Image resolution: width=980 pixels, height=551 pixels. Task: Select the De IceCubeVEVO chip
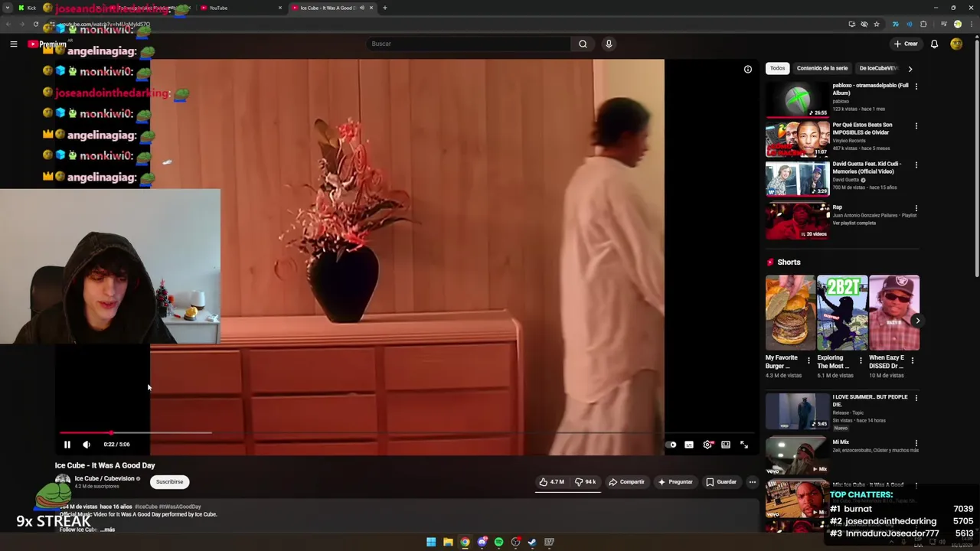[x=878, y=68]
